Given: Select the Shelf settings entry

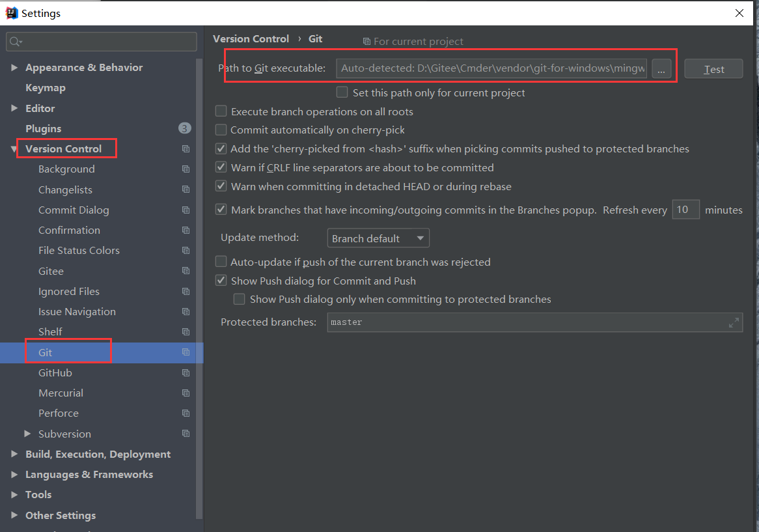Looking at the screenshot, I should 50,332.
